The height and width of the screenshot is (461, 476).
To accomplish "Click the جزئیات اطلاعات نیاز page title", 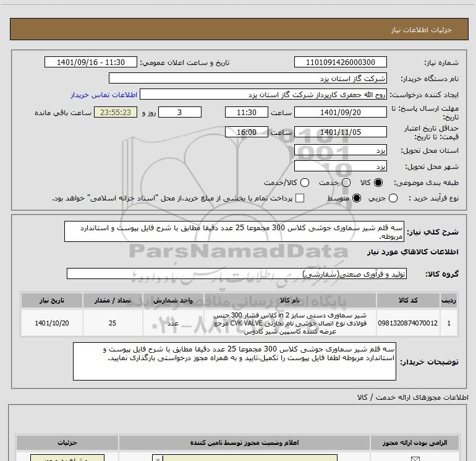I will 422,30.
